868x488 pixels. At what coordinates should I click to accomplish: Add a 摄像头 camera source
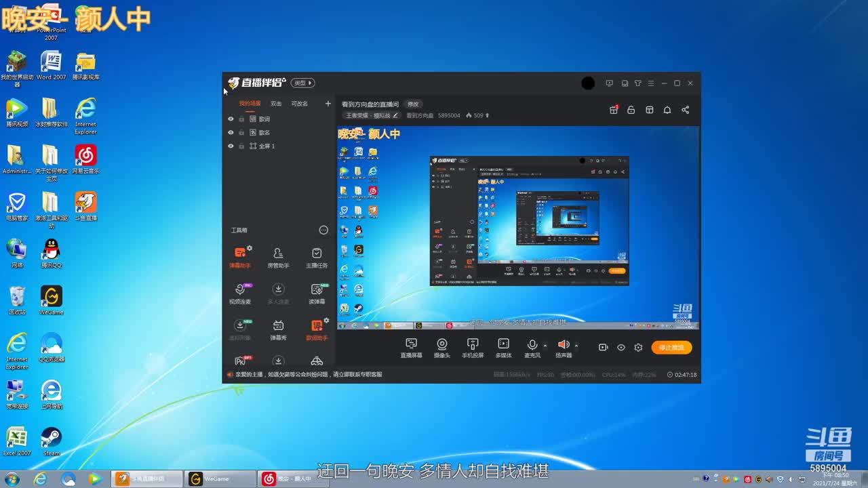pos(441,348)
